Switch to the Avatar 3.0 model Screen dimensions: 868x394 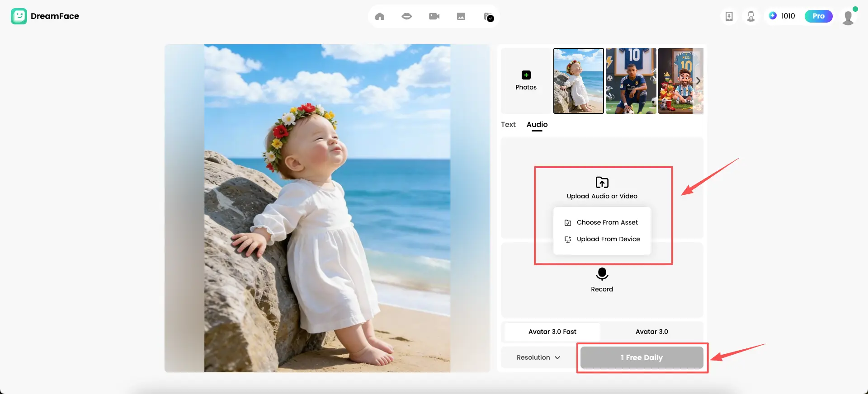click(x=651, y=332)
